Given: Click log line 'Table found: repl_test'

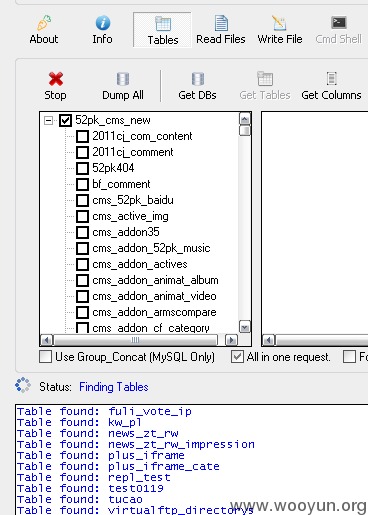Looking at the screenshot, I should coord(94,477).
